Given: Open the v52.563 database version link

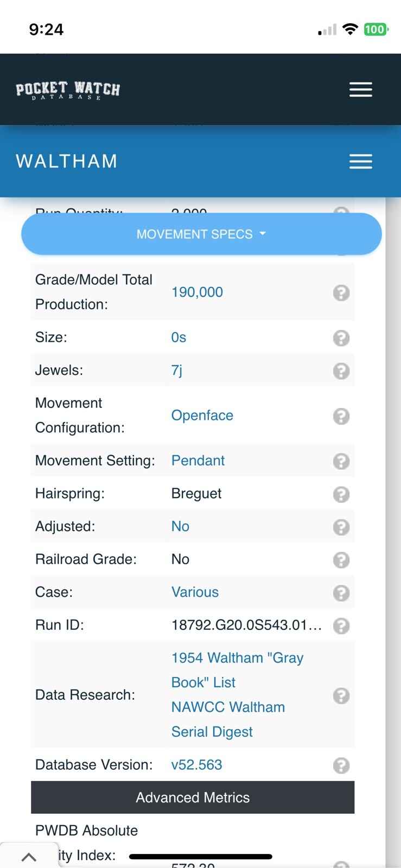Looking at the screenshot, I should 196,765.
